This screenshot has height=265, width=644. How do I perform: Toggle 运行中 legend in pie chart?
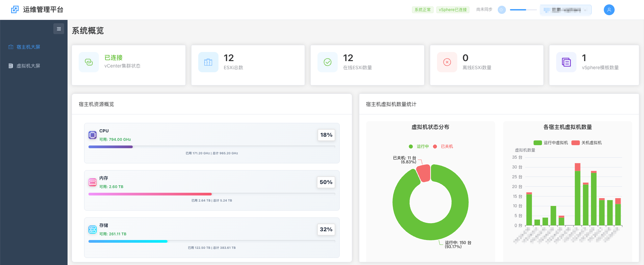pyautogui.click(x=419, y=147)
